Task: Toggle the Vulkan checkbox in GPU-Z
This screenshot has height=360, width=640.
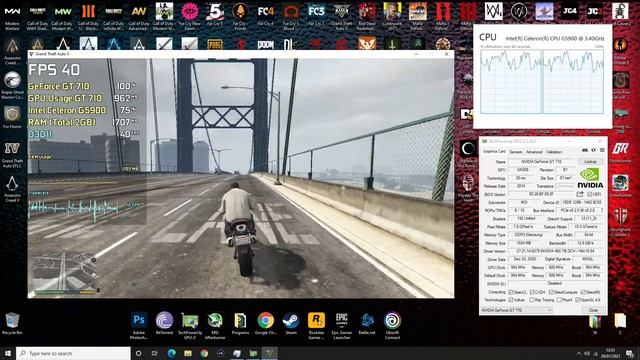Action: click(511, 300)
